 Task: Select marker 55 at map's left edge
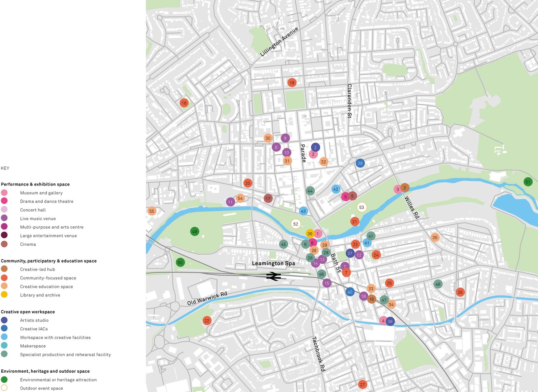point(152,211)
